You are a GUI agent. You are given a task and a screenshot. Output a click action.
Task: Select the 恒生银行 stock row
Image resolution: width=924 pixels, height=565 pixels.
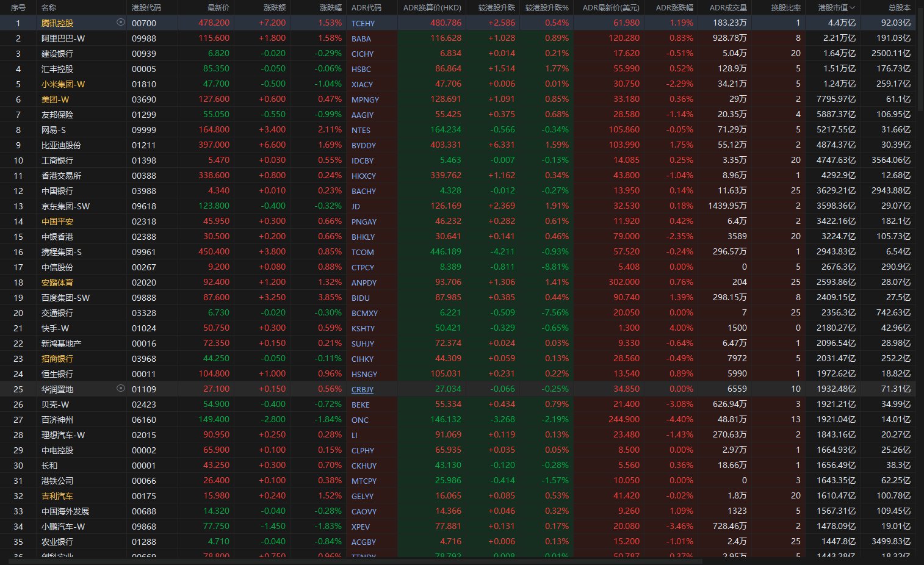click(x=458, y=373)
